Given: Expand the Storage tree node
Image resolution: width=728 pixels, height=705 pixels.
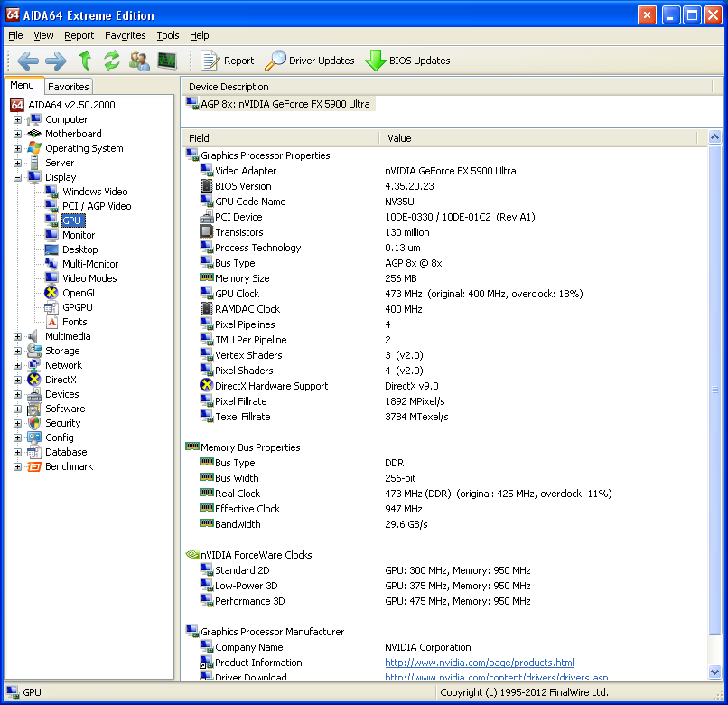Looking at the screenshot, I should 17,351.
